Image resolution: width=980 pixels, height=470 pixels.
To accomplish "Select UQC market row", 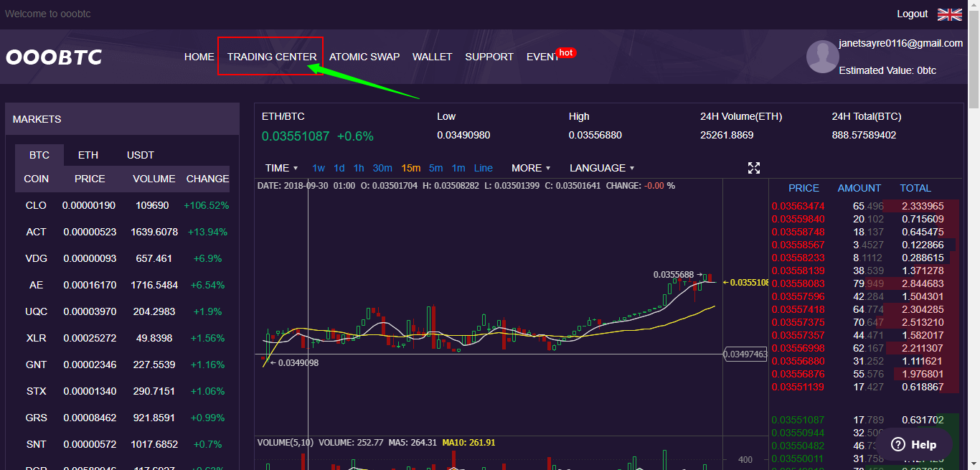I will pos(123,311).
